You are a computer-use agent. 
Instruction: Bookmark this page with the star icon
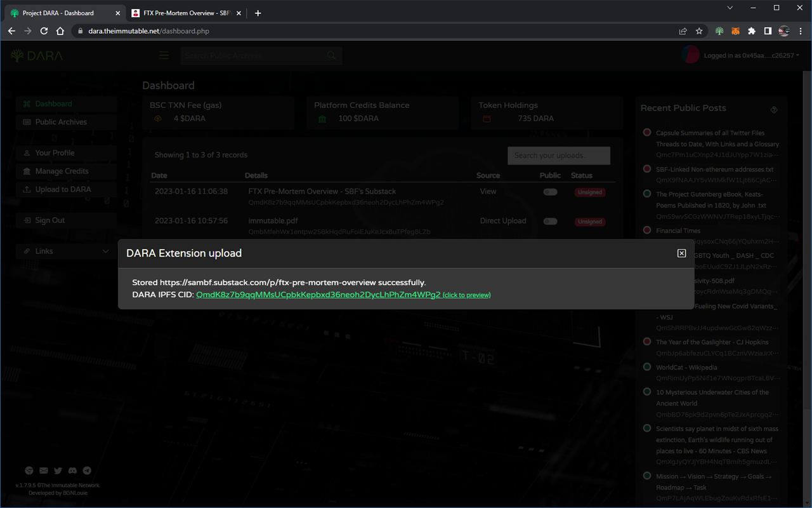[699, 30]
